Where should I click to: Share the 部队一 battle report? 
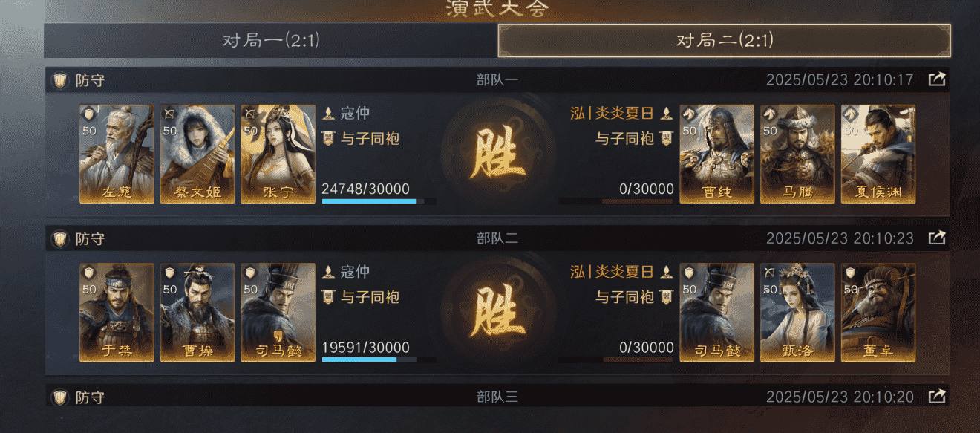[937, 79]
